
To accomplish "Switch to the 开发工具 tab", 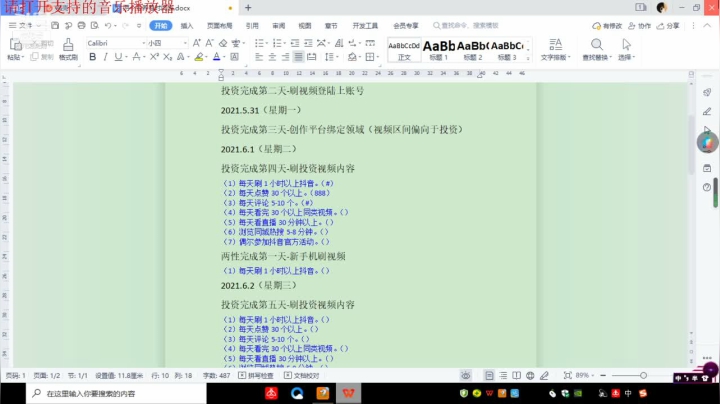I will click(366, 26).
